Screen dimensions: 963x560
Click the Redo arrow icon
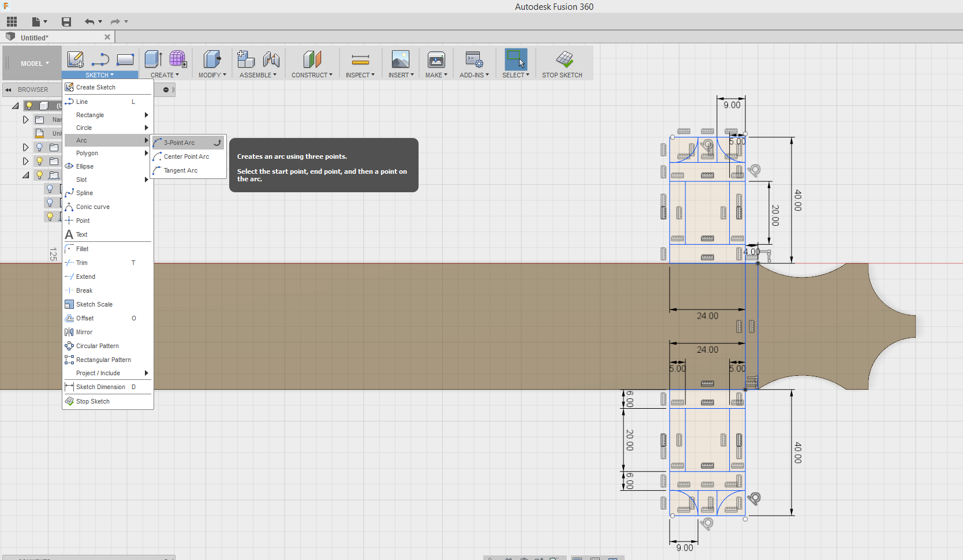point(115,22)
